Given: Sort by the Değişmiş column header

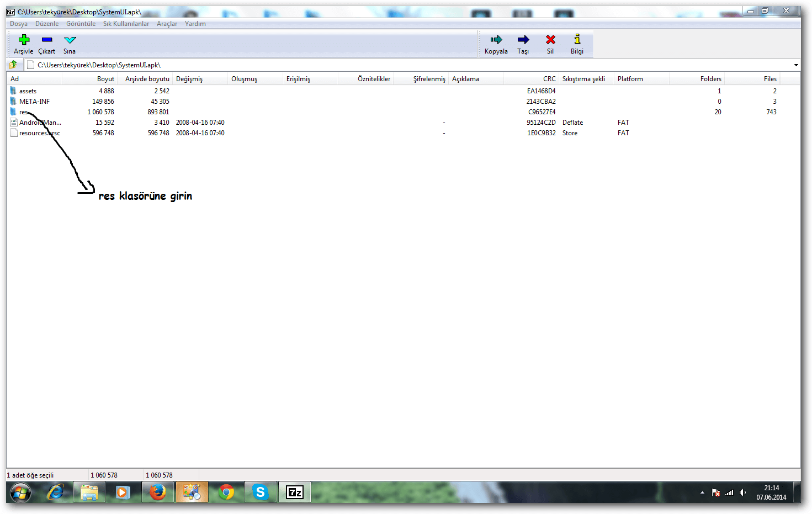Looking at the screenshot, I should click(200, 79).
